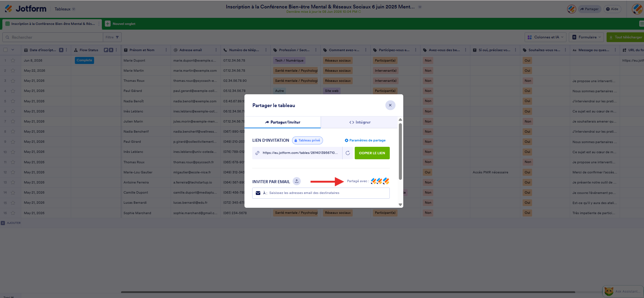Click the Tech / Numérique tag in row 1
This screenshot has height=298, width=644.
click(x=289, y=61)
